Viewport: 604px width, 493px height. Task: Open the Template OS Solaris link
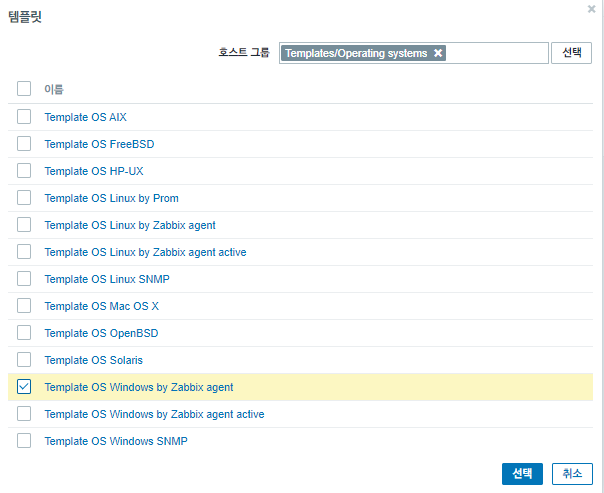tap(94, 360)
